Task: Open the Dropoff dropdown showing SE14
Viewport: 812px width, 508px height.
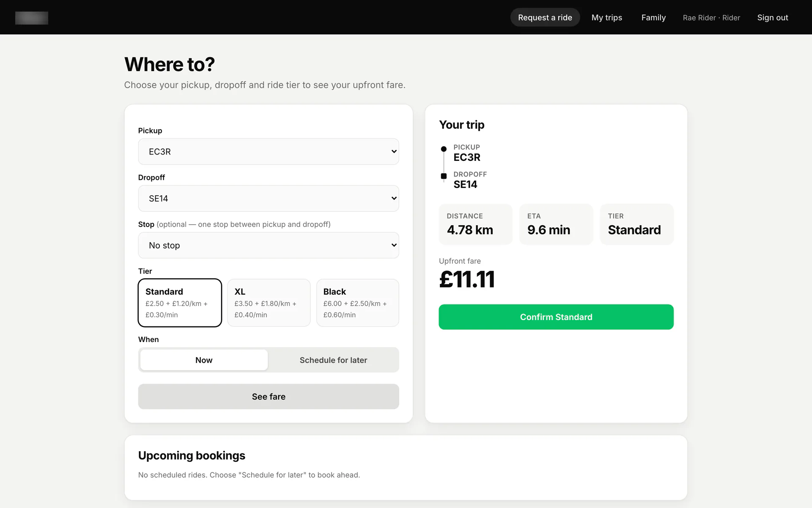Action: (269, 199)
